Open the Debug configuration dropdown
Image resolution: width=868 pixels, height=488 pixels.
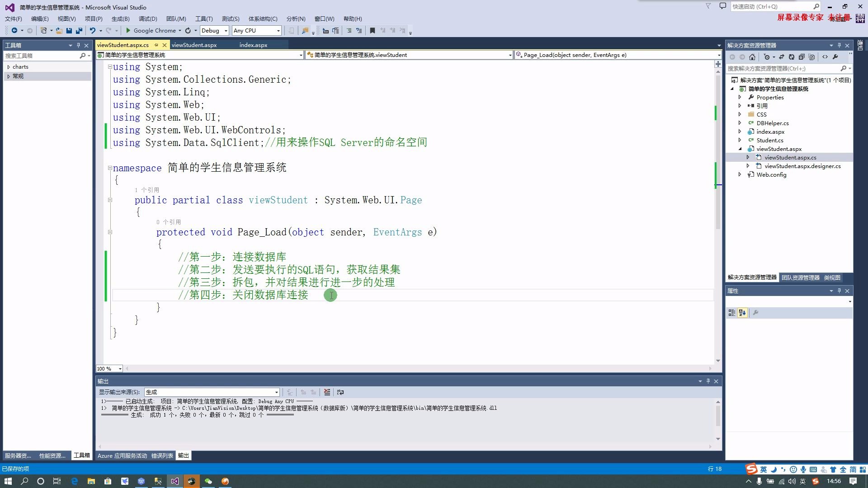coord(226,31)
